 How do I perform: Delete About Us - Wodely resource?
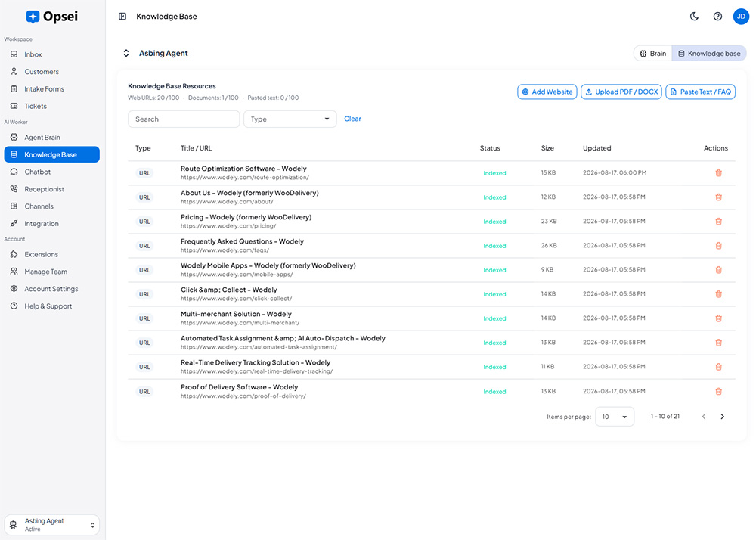pos(718,197)
